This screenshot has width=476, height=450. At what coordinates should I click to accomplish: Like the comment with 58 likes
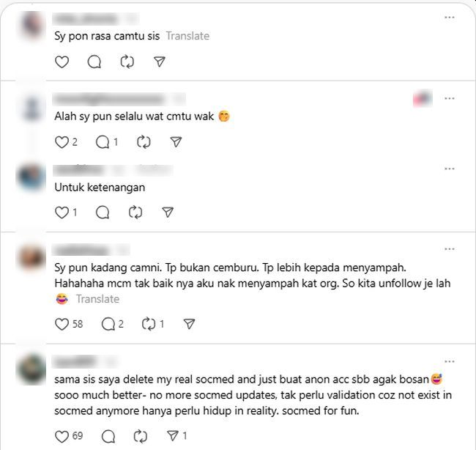point(62,324)
